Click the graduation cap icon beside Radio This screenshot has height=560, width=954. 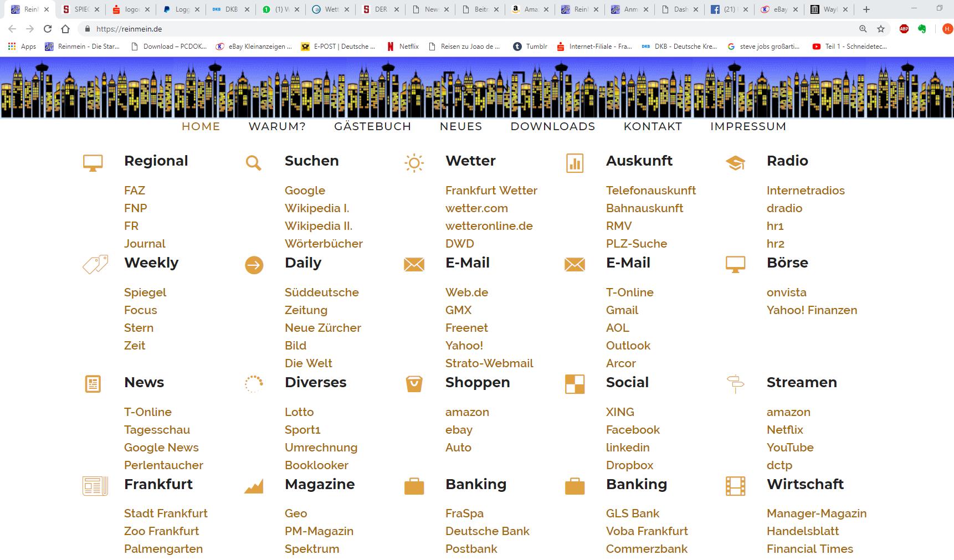coord(735,163)
